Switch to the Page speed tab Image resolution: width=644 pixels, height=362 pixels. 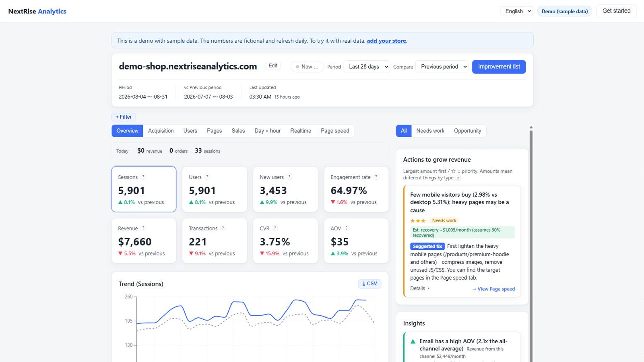click(335, 131)
